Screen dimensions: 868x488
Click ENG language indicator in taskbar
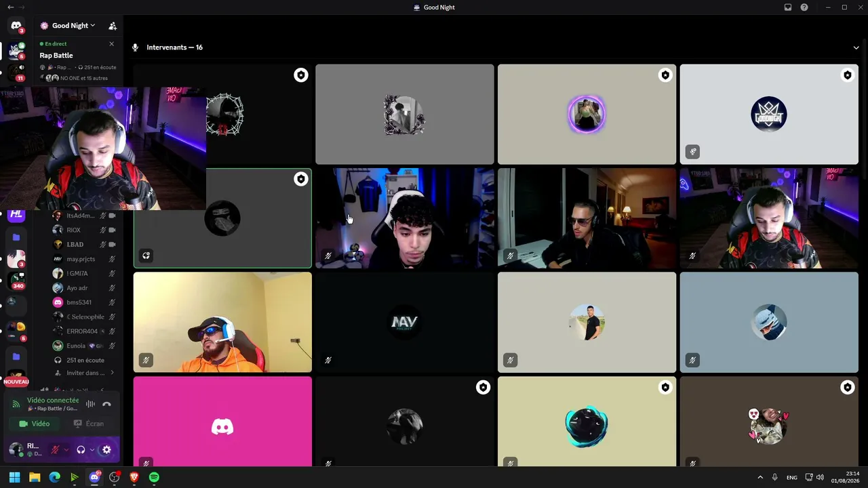coord(792,477)
